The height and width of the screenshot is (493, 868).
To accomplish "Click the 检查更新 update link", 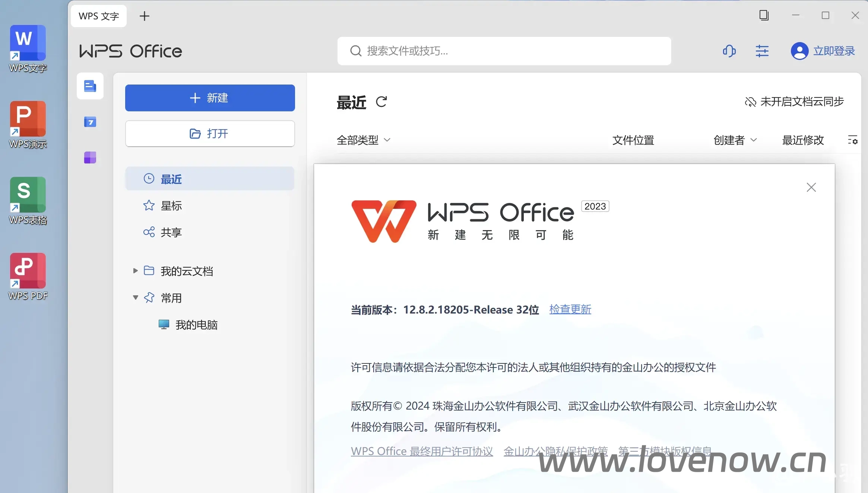I will (x=570, y=309).
